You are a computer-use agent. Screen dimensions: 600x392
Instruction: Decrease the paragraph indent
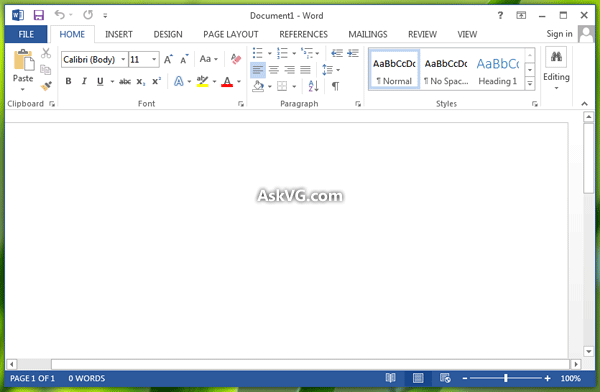click(x=337, y=53)
